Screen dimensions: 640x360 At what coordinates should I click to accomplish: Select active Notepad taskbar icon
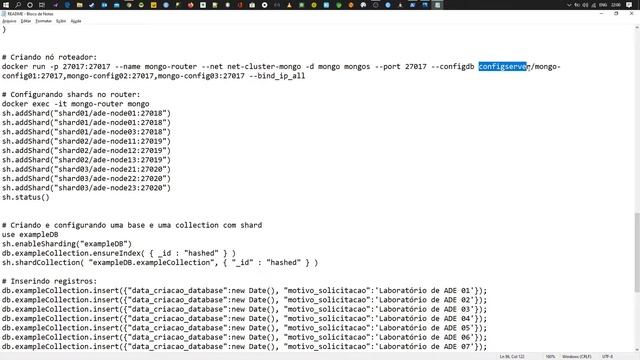click(437, 5)
